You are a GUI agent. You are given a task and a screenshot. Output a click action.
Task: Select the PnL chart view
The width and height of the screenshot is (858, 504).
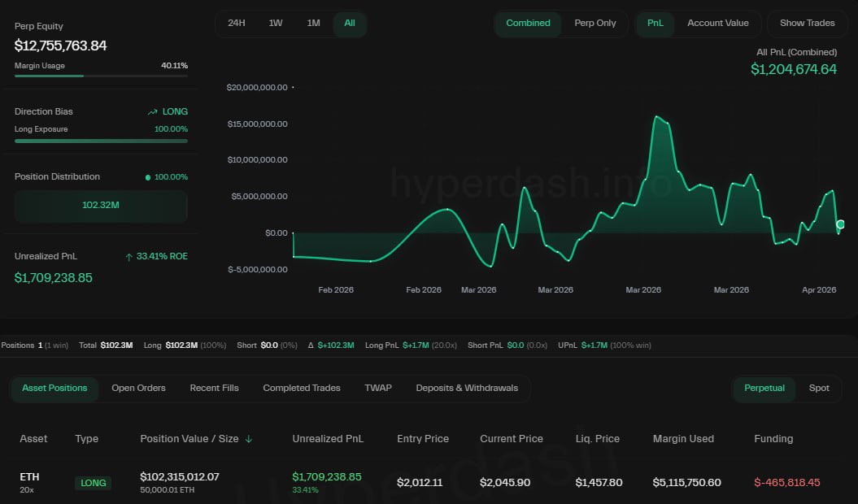point(655,24)
